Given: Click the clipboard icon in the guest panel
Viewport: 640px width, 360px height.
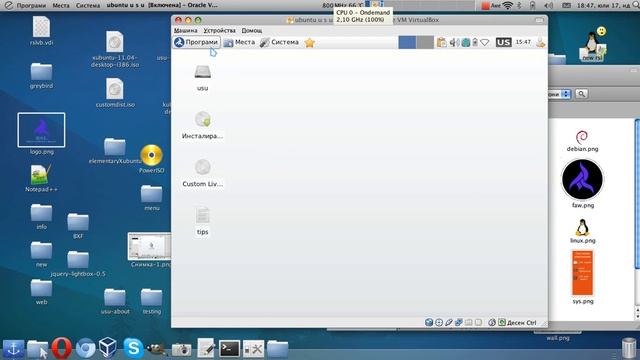Looking at the screenshot, I should click(441, 42).
